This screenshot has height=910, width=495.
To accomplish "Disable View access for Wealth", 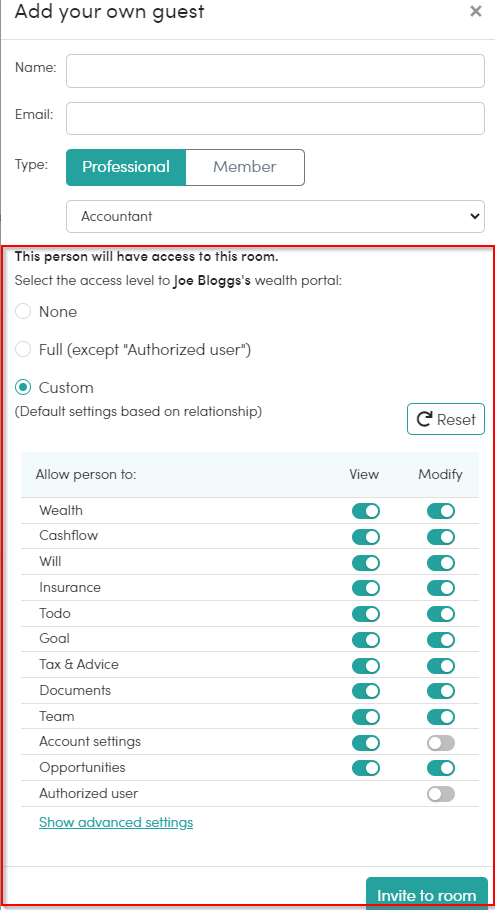I will [366, 511].
